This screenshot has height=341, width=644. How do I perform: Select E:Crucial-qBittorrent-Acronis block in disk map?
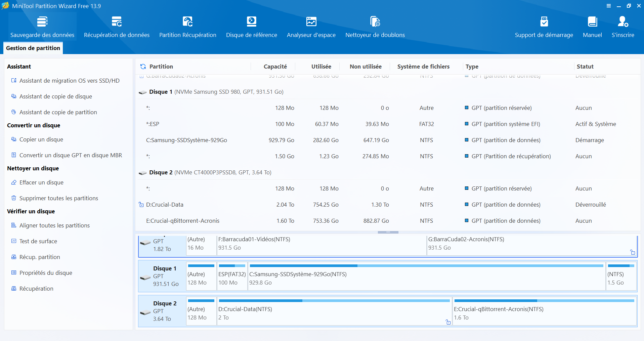pos(545,311)
